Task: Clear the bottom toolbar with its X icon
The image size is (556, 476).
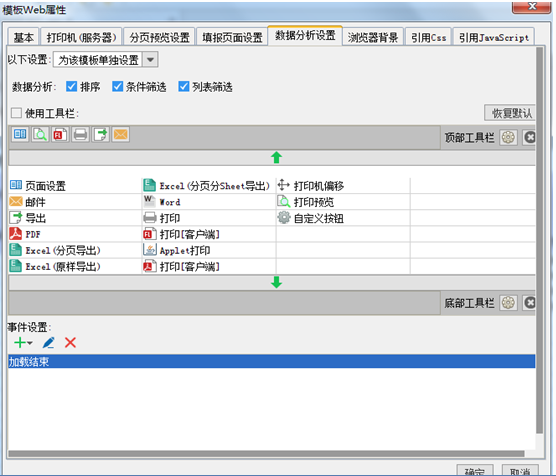Action: [529, 303]
